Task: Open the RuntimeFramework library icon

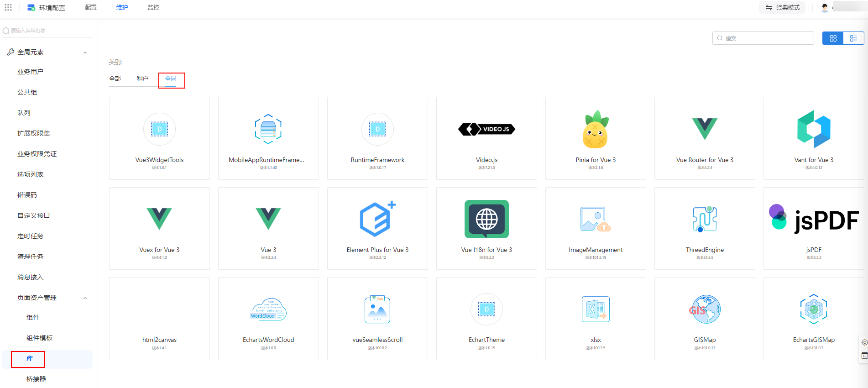Action: coord(377,129)
